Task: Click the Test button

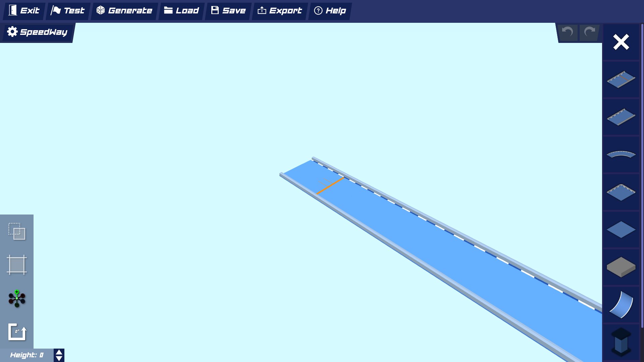Action: 68,11
